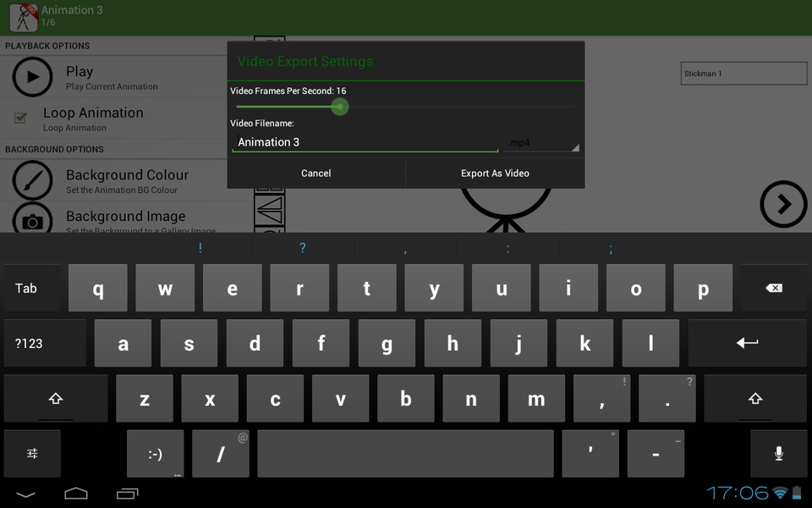The width and height of the screenshot is (812, 508).
Task: Tap the backspace key
Action: [x=774, y=288]
